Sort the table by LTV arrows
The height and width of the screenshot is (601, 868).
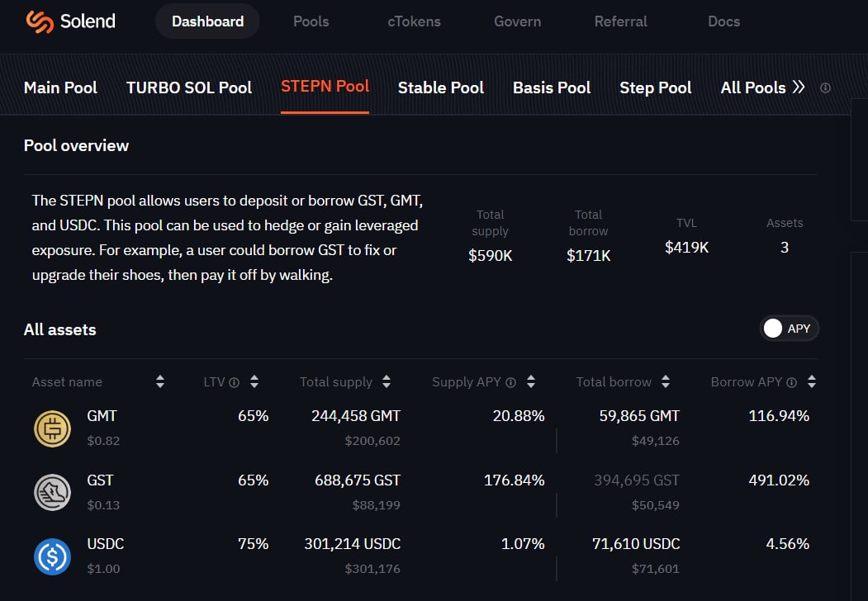[254, 381]
